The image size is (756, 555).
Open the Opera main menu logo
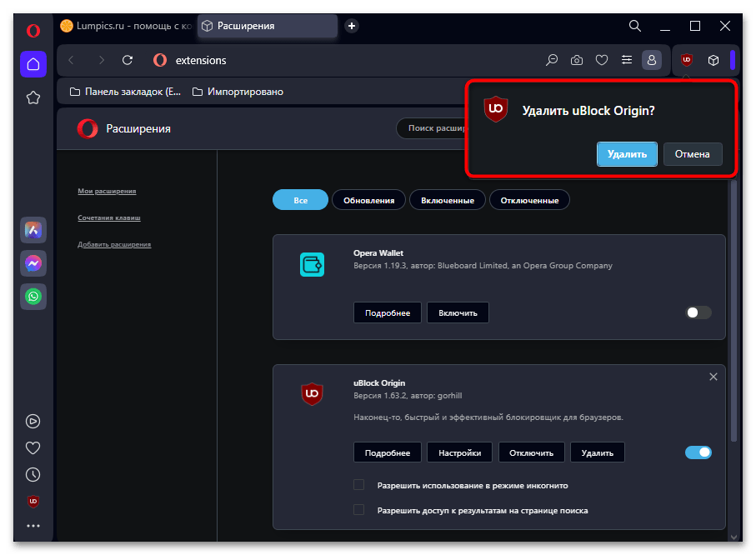click(x=33, y=31)
